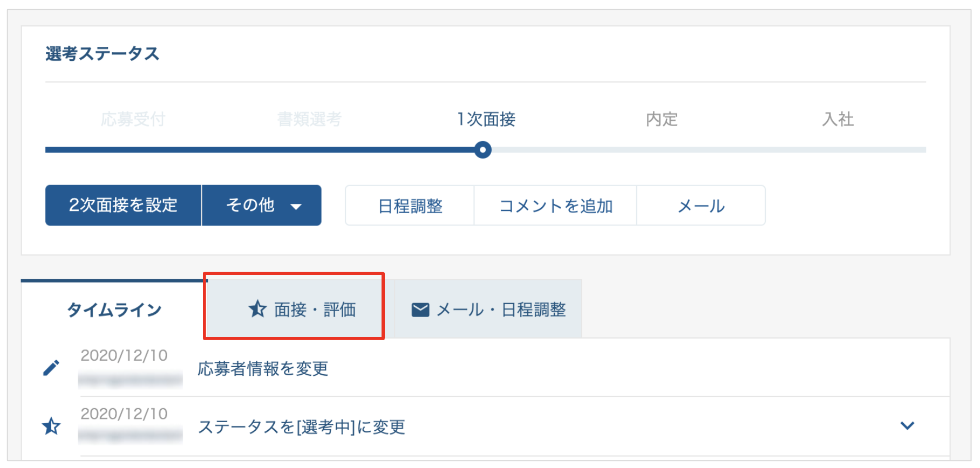The height and width of the screenshot is (468, 980).
Task: Open the その他 dropdown arrow
Action: 296,206
